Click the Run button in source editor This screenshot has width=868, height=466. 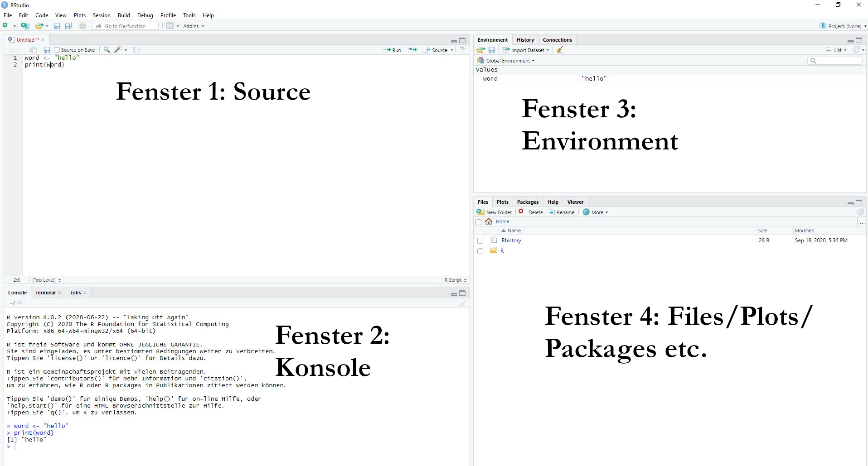pyautogui.click(x=392, y=50)
